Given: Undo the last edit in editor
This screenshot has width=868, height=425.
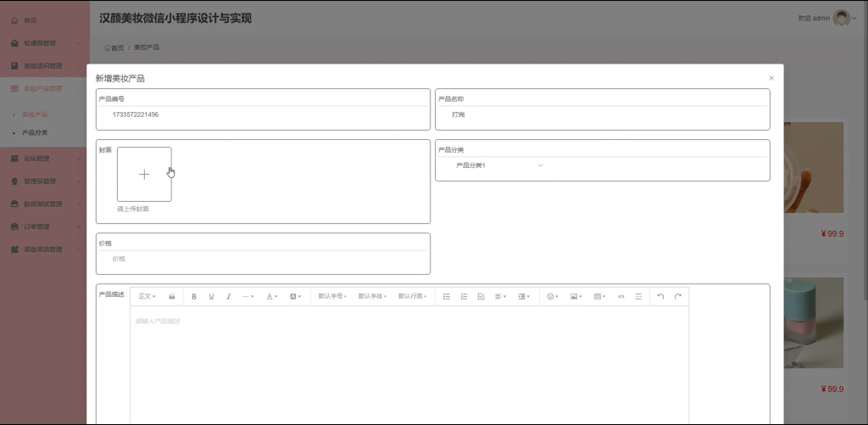Looking at the screenshot, I should coord(660,296).
